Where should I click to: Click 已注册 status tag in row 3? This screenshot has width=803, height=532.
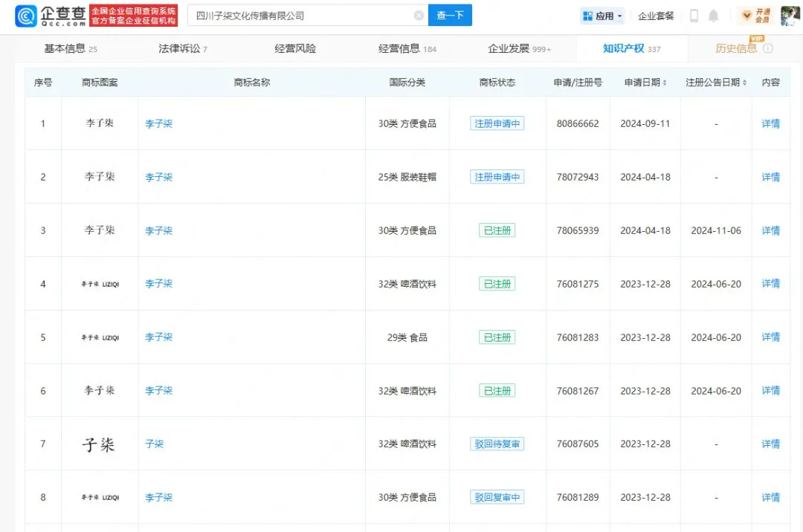pos(497,230)
